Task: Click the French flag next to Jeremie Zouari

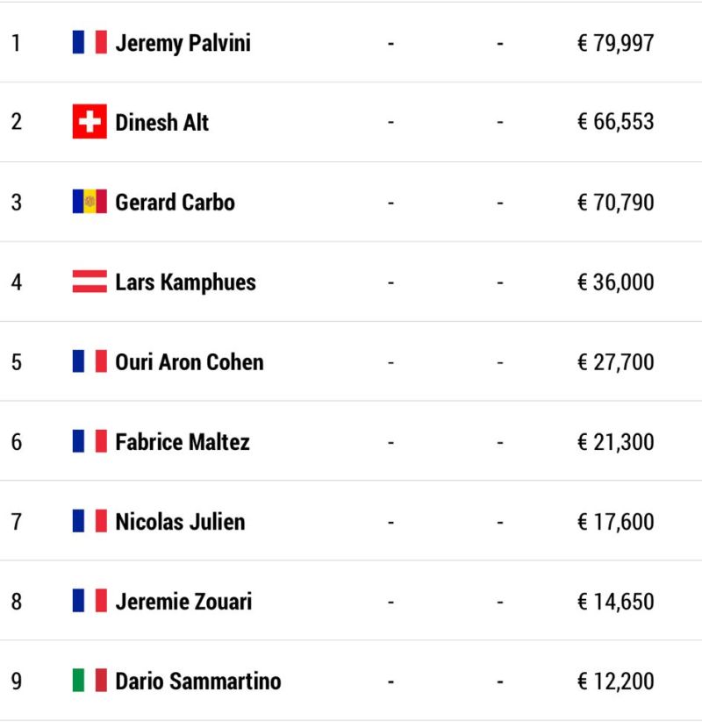Action: tap(90, 601)
